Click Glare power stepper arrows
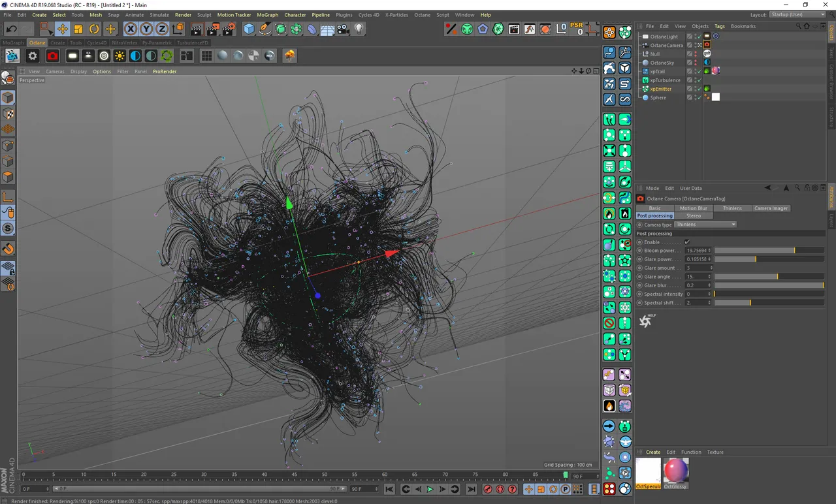Image resolution: width=836 pixels, height=504 pixels. point(711,259)
